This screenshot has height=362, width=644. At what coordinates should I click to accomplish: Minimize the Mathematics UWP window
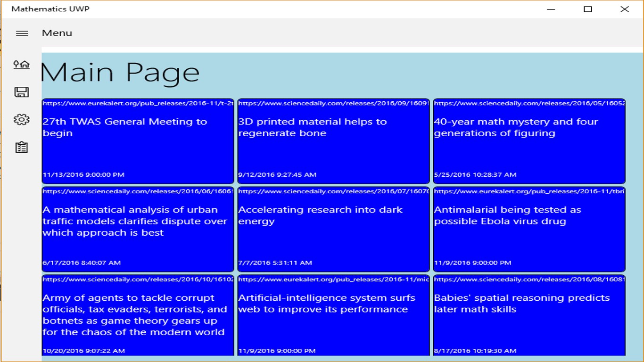[x=551, y=9]
